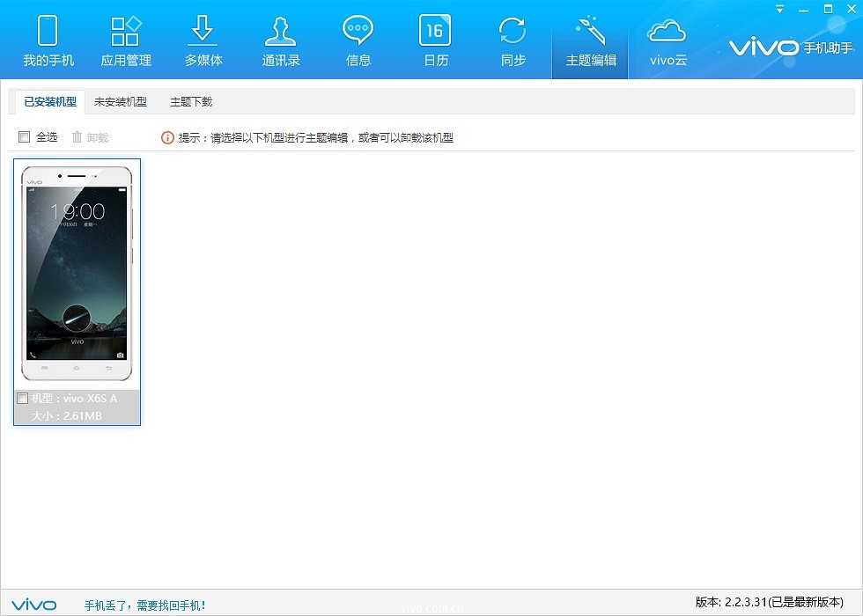Click the 提示 info icon

[167, 137]
